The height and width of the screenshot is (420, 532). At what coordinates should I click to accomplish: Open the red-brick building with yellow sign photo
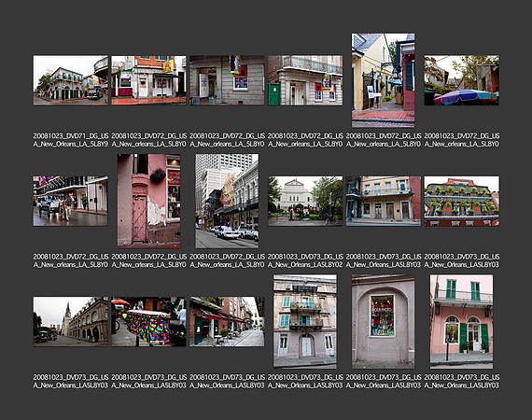pyautogui.click(x=149, y=80)
